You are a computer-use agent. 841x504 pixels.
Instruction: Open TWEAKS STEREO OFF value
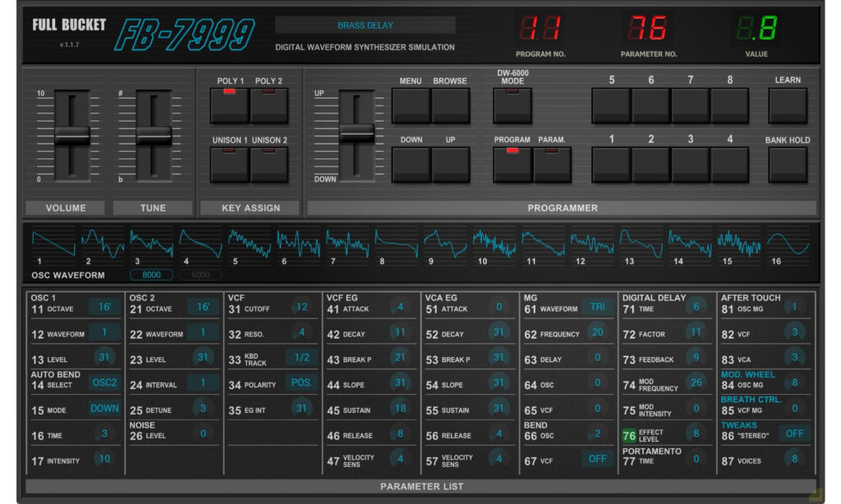click(795, 433)
